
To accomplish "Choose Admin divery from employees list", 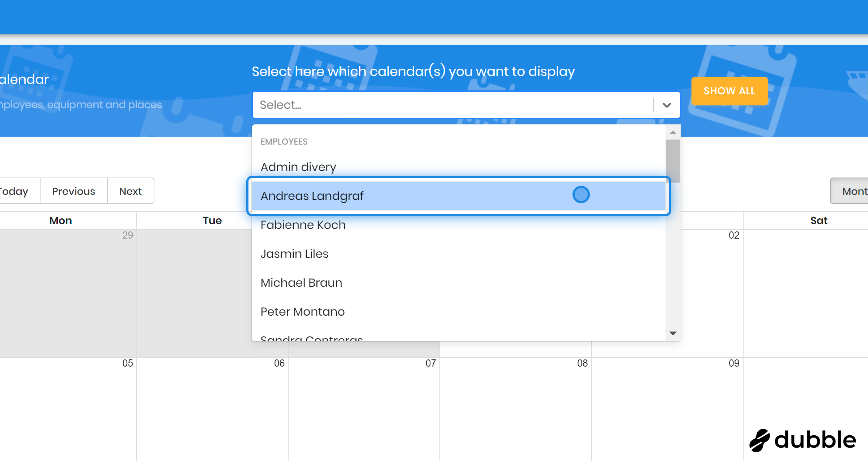I will click(459, 167).
